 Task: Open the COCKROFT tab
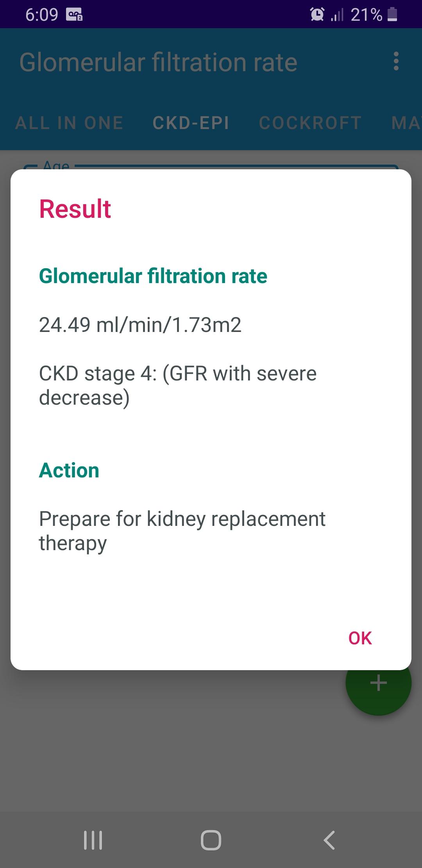(x=310, y=123)
